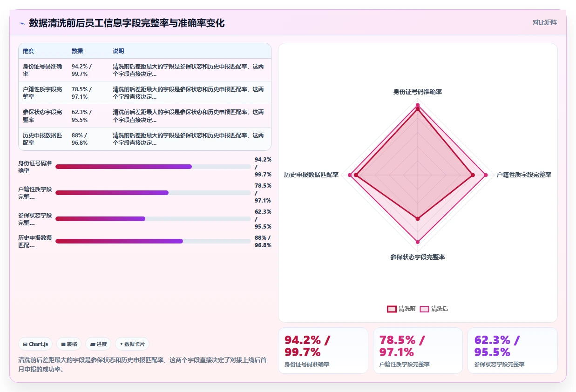The width and height of the screenshot is (576, 392).
Task: Click the 身份证号码准确率 progress bar
Action: tap(153, 167)
